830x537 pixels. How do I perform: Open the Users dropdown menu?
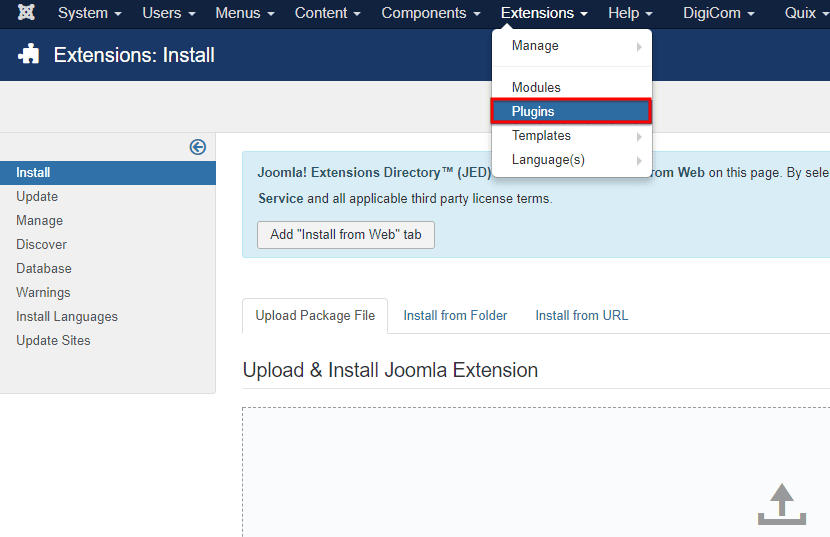[x=169, y=13]
